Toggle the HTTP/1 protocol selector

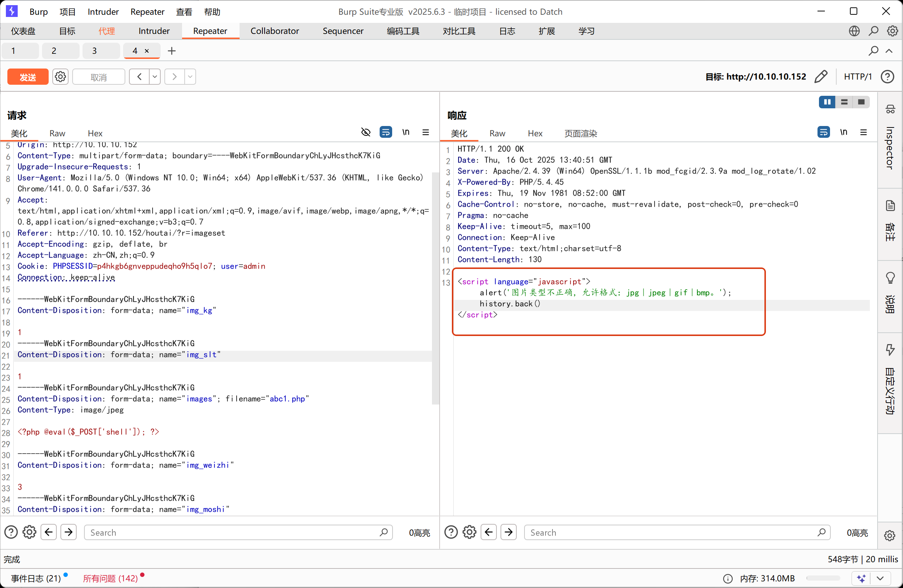click(x=858, y=77)
